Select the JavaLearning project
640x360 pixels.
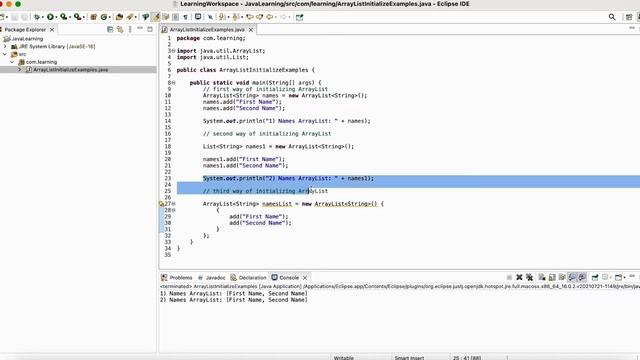coord(27,39)
